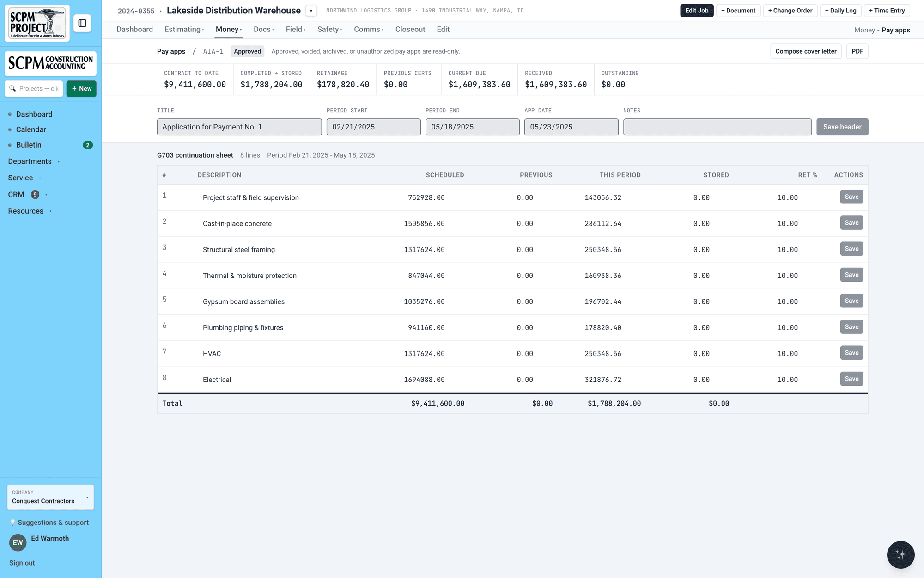Save the Structural steel framing line

(x=851, y=249)
